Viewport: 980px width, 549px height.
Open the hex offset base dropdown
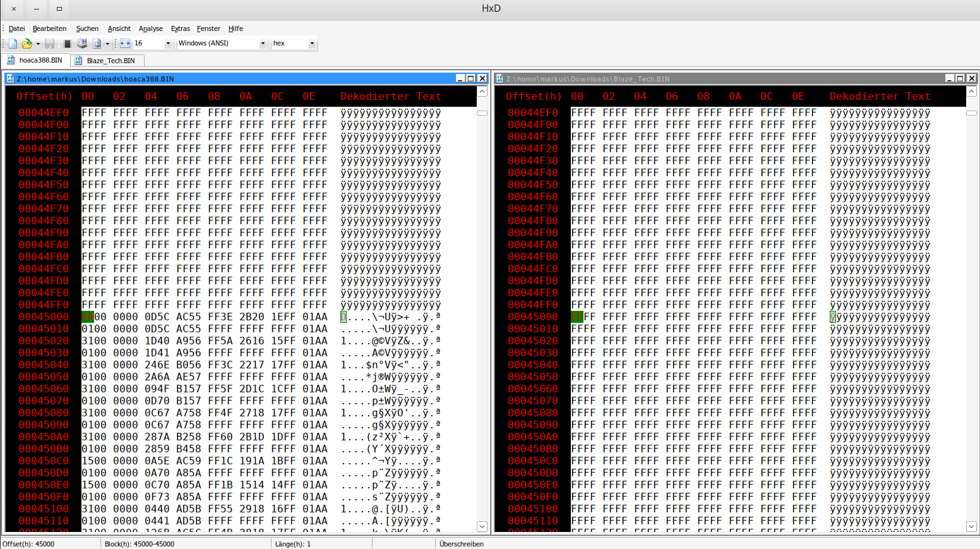[312, 44]
